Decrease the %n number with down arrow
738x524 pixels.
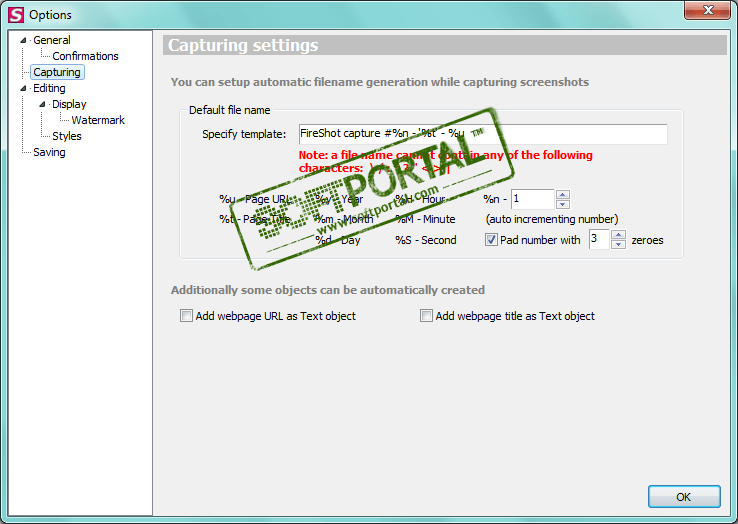pyautogui.click(x=563, y=204)
